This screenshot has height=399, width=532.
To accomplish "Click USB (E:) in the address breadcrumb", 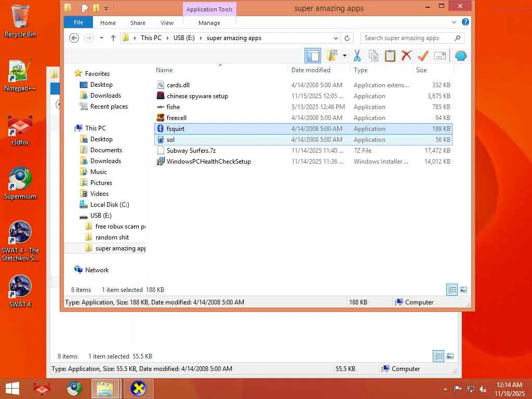I will pyautogui.click(x=184, y=38).
